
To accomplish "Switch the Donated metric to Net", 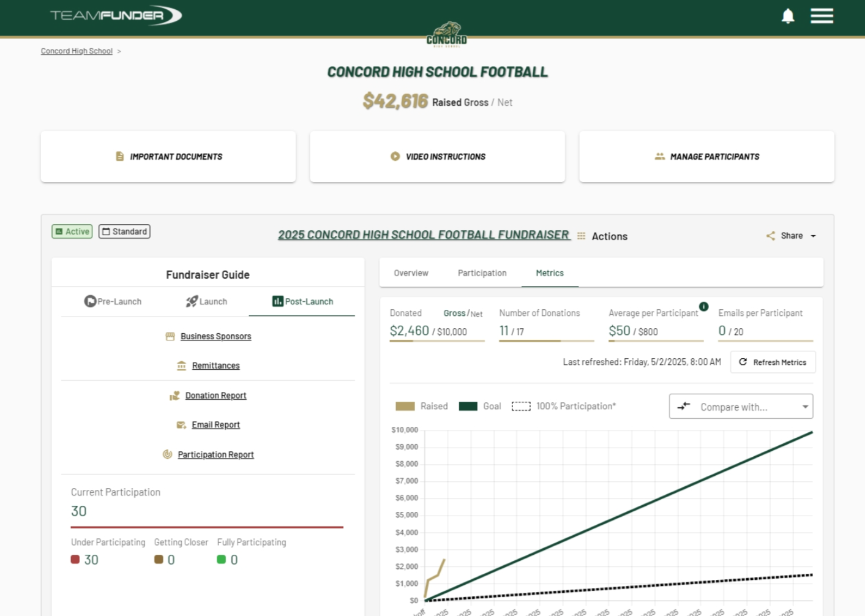I will [x=477, y=314].
